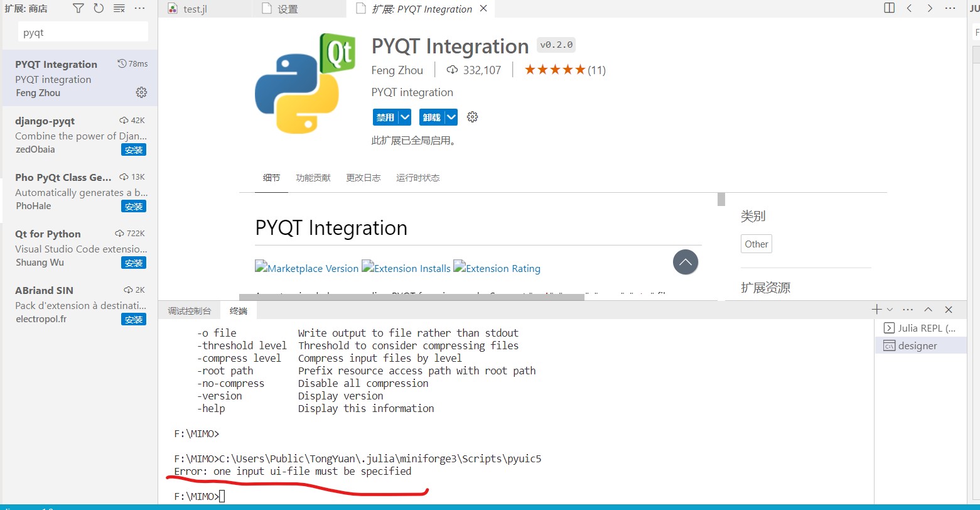The width and height of the screenshot is (980, 510).
Task: Select PYQT Integration in extension list
Action: coord(80,79)
